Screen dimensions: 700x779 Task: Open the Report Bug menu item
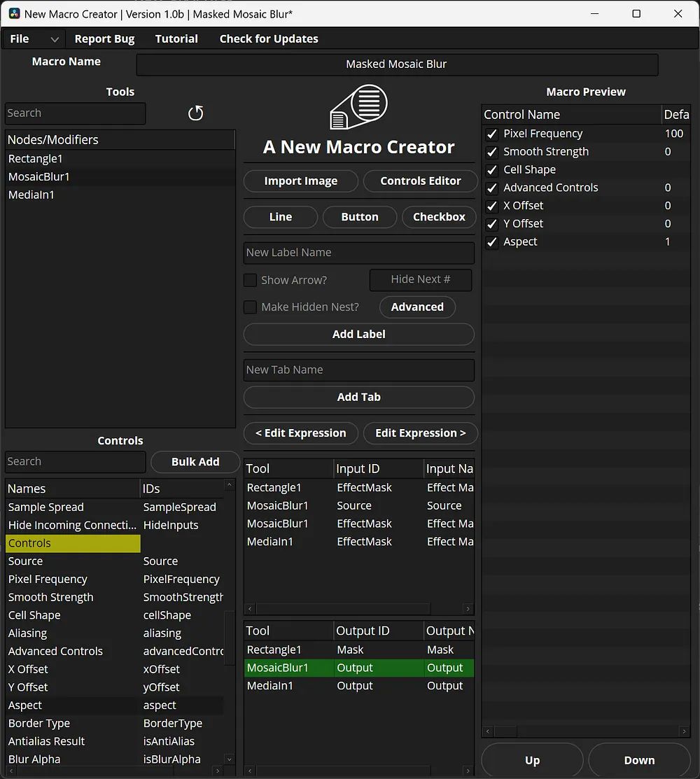[104, 38]
